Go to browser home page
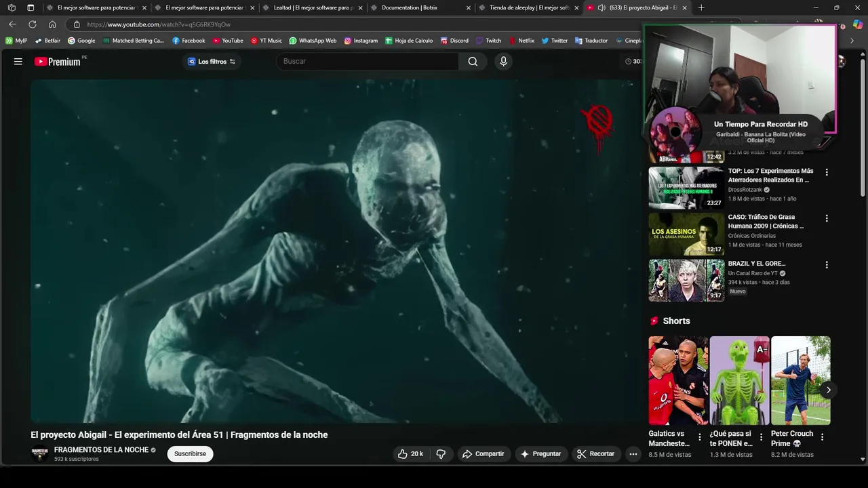The image size is (868, 488). (x=52, y=24)
